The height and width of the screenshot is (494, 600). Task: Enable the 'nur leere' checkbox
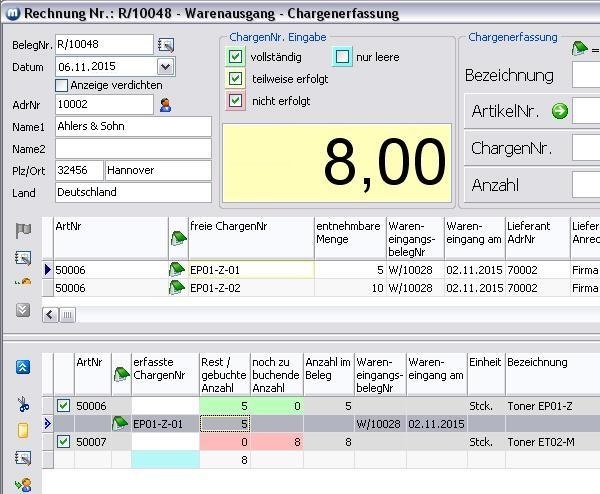pos(342,57)
